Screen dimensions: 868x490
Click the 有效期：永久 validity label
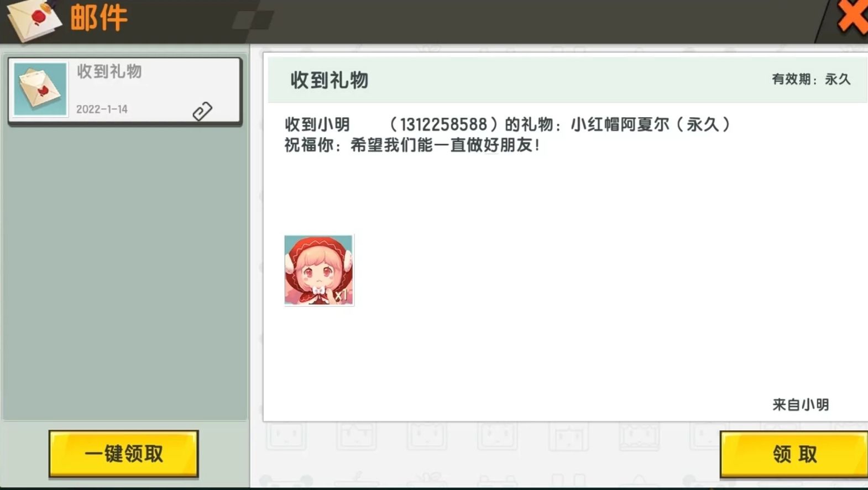click(811, 79)
